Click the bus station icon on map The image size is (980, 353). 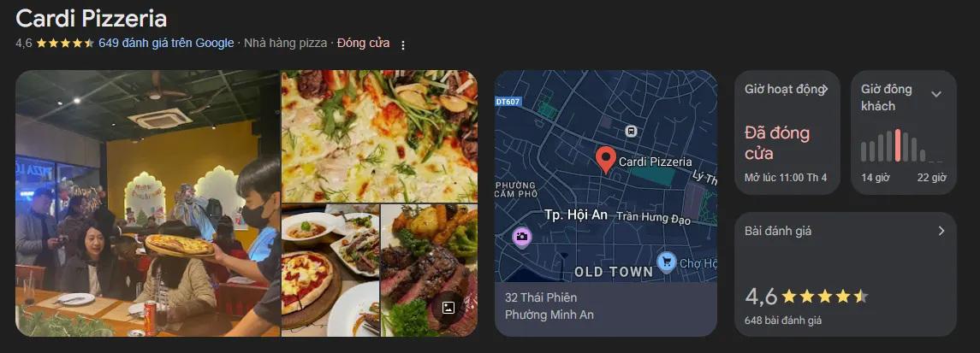coord(631,131)
